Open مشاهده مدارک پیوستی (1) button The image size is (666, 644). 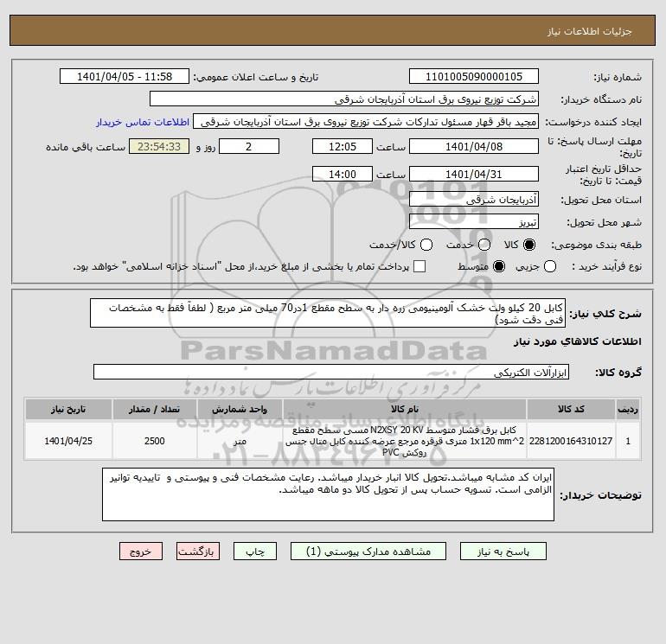click(368, 551)
